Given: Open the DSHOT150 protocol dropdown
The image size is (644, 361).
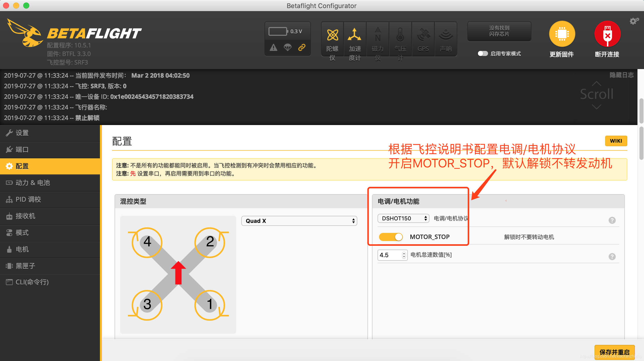Looking at the screenshot, I should pyautogui.click(x=403, y=218).
